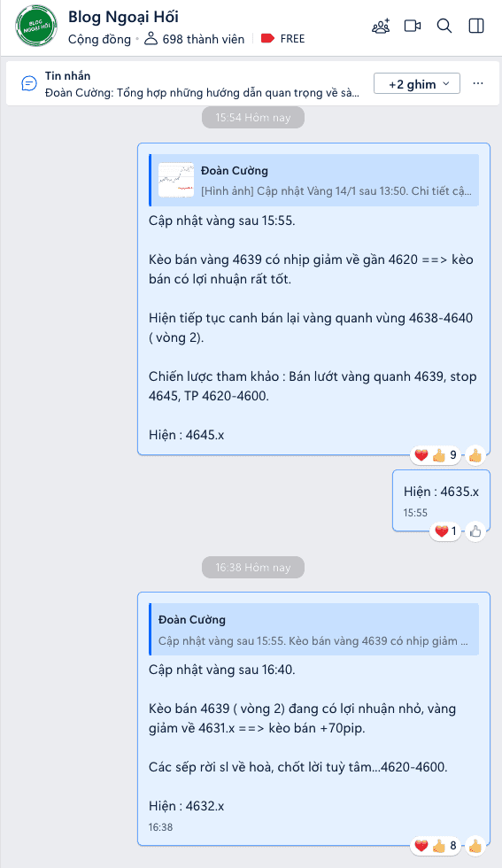502x868 pixels.
Task: Open the add members icon
Action: click(381, 26)
